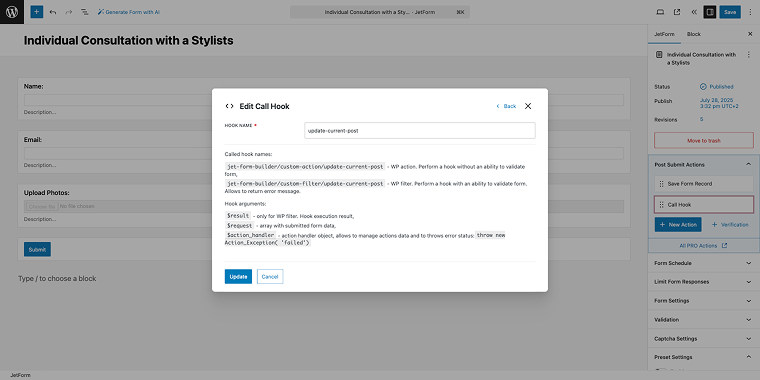
Task: Click the Hook Name input field
Action: tap(420, 130)
